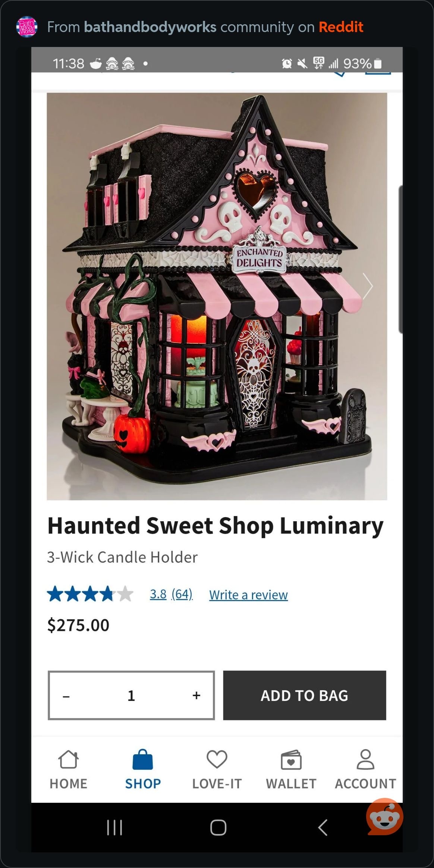Tap the Android home button
The width and height of the screenshot is (434, 868).
pos(218,827)
